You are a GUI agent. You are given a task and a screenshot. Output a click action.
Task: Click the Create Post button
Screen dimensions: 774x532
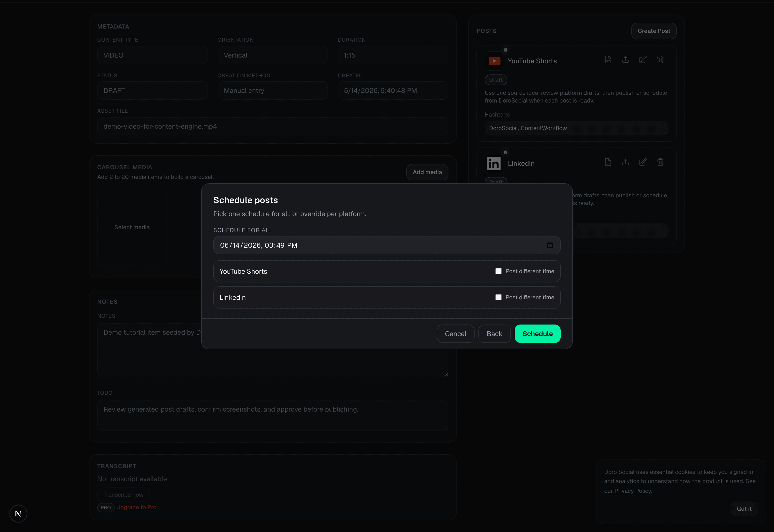(x=654, y=31)
